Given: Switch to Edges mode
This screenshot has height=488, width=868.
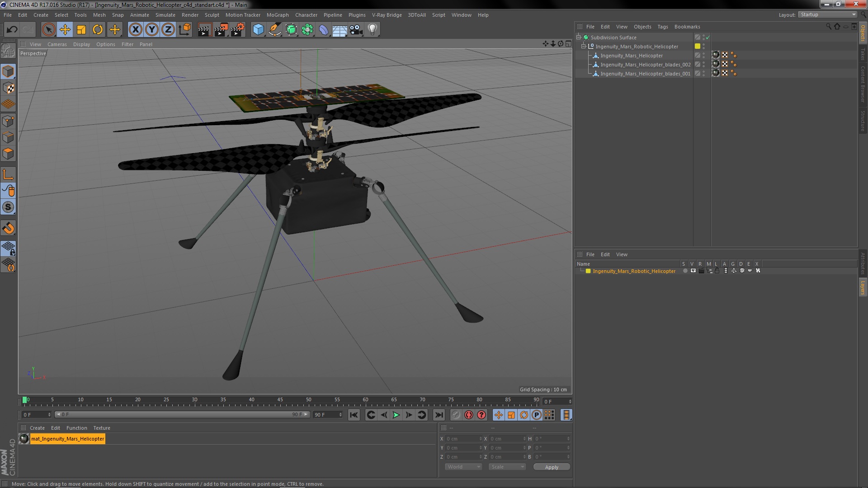Looking at the screenshot, I should coord(8,137).
